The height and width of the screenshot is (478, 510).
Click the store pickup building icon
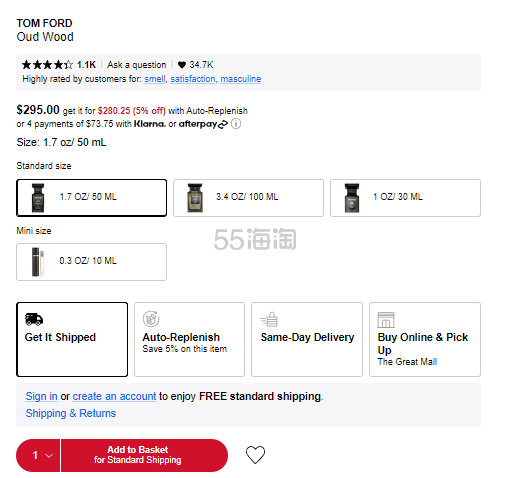(386, 320)
